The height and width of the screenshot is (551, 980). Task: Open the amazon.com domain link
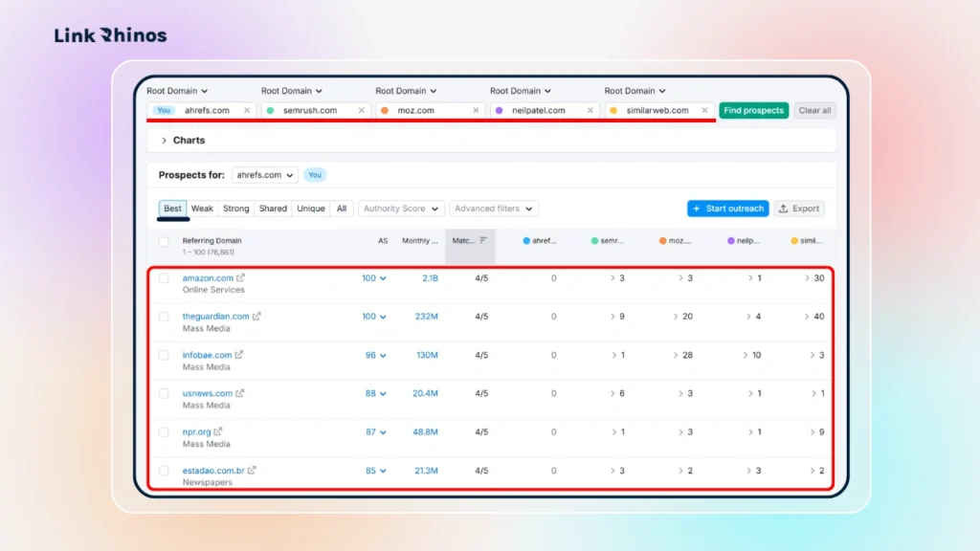click(x=208, y=278)
